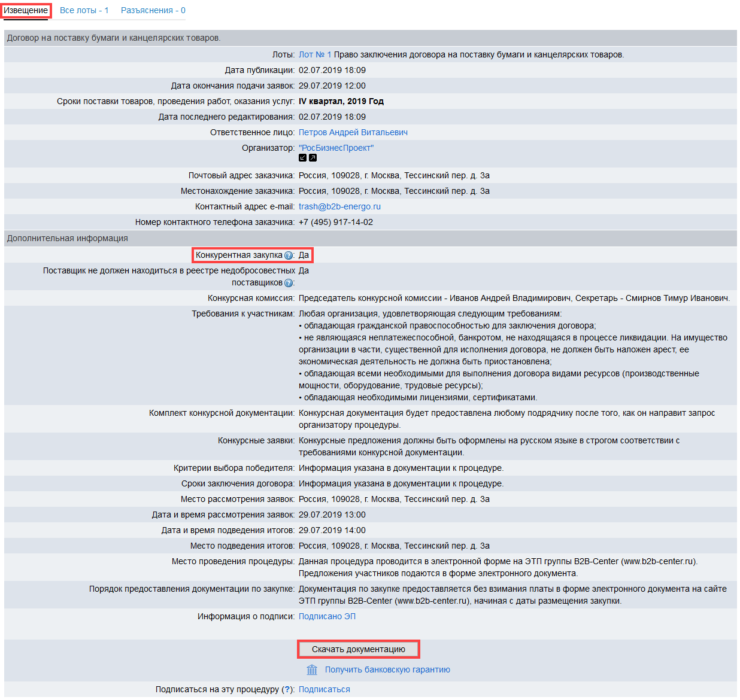Click the Дополнительная информация section header
The height and width of the screenshot is (700, 740).
pos(67,238)
